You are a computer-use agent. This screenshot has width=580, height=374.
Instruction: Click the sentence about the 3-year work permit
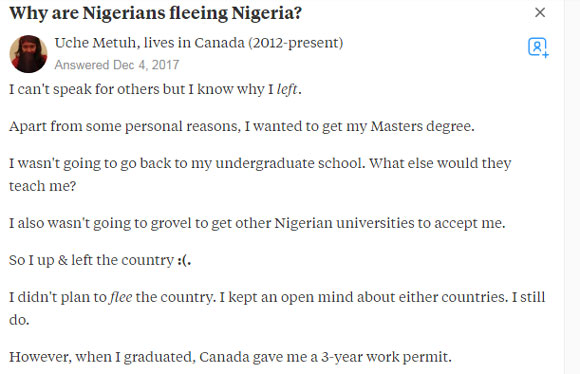[x=230, y=357]
